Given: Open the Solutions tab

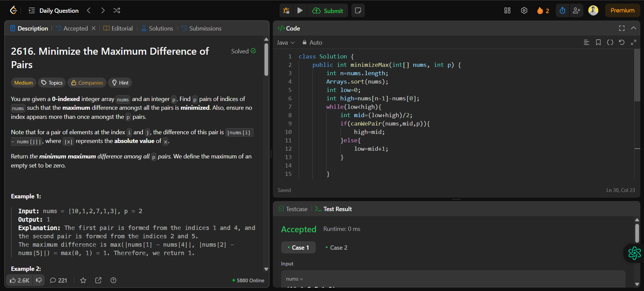Looking at the screenshot, I should 157,28.
